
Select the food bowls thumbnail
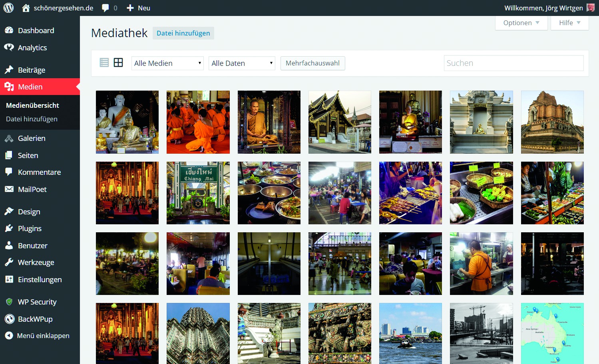[269, 193]
